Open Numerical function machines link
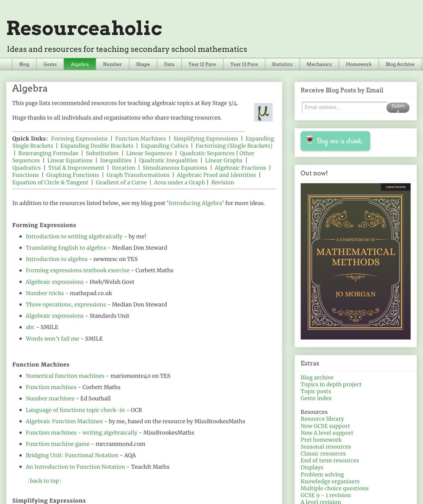 (65, 376)
